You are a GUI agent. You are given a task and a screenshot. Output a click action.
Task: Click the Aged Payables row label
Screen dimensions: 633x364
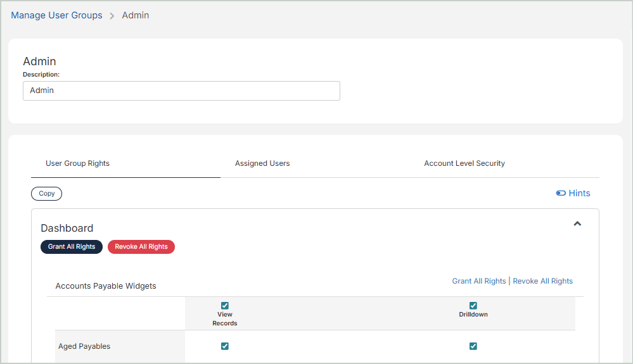click(84, 346)
